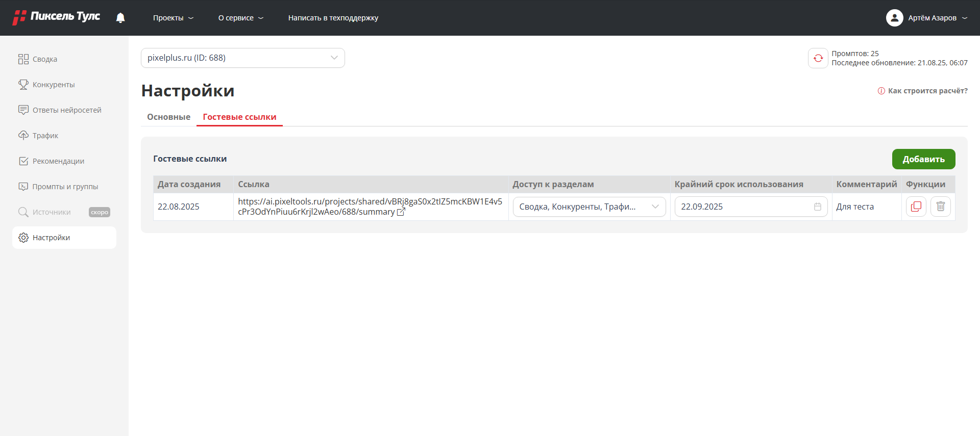Click the Пиксель Тулс logo

pos(56,17)
